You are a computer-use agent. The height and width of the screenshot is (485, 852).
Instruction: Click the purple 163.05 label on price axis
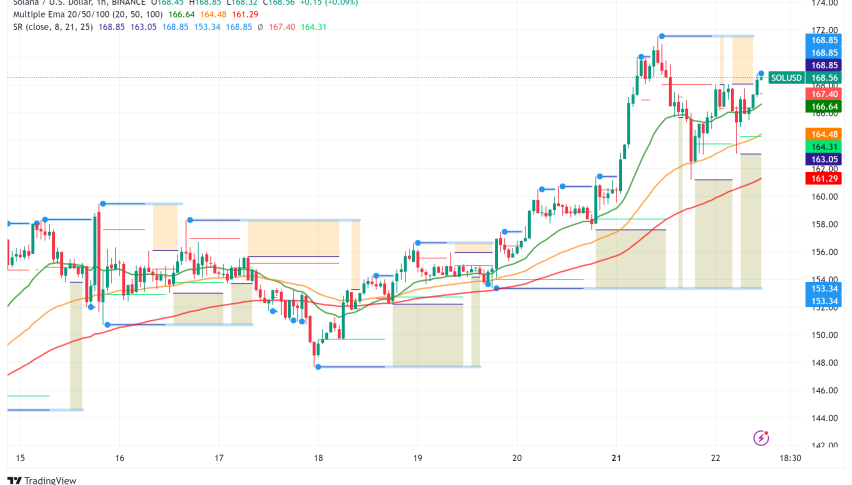(824, 159)
